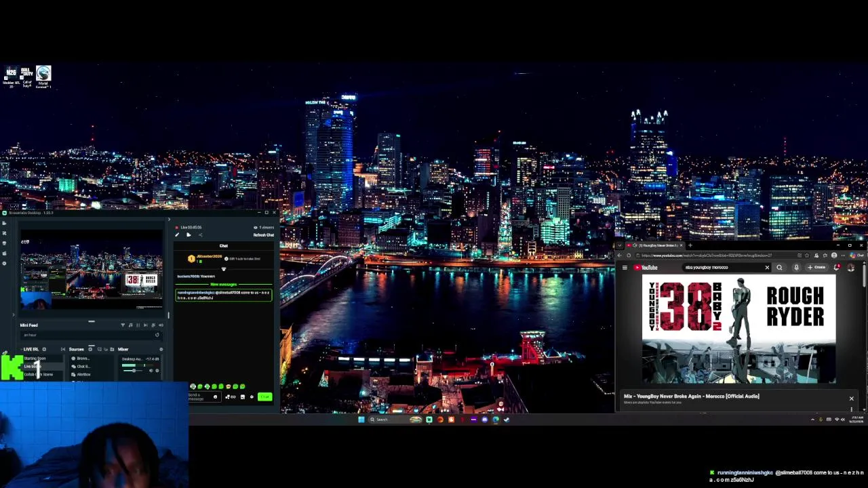Select the Browser source row
The width and height of the screenshot is (868, 488).
pyautogui.click(x=92, y=359)
